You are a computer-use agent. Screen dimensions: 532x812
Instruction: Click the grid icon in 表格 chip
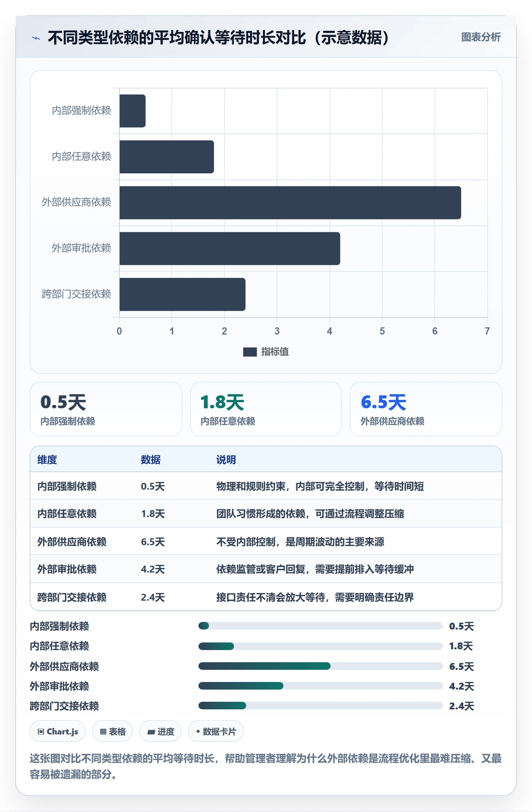pyautogui.click(x=103, y=732)
